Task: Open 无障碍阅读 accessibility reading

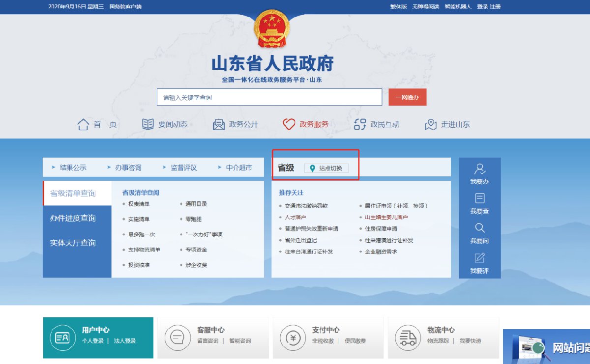Action: [426, 7]
